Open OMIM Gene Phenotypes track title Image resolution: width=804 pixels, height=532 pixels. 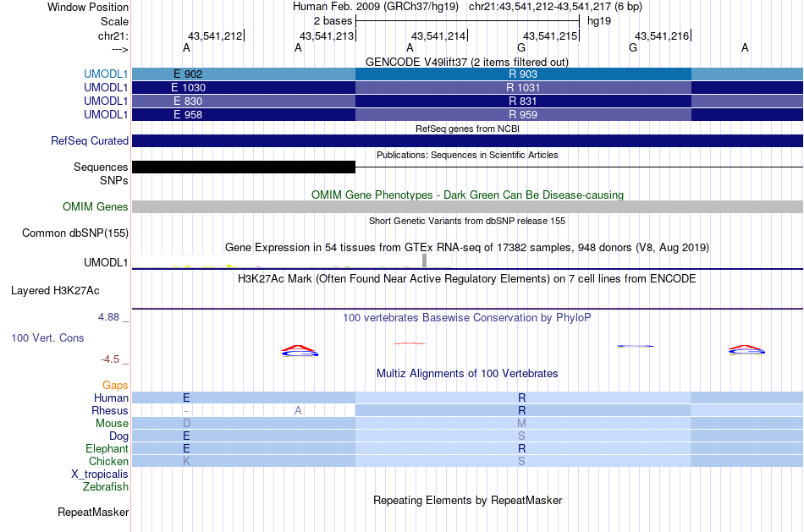(x=467, y=195)
